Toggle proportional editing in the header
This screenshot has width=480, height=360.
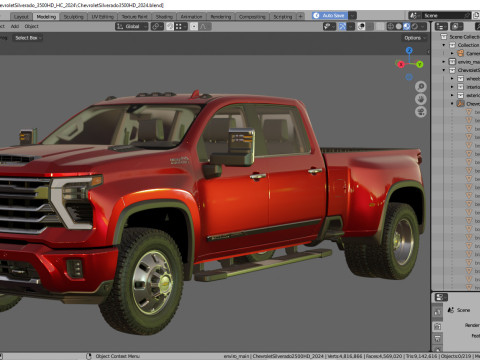194,26
